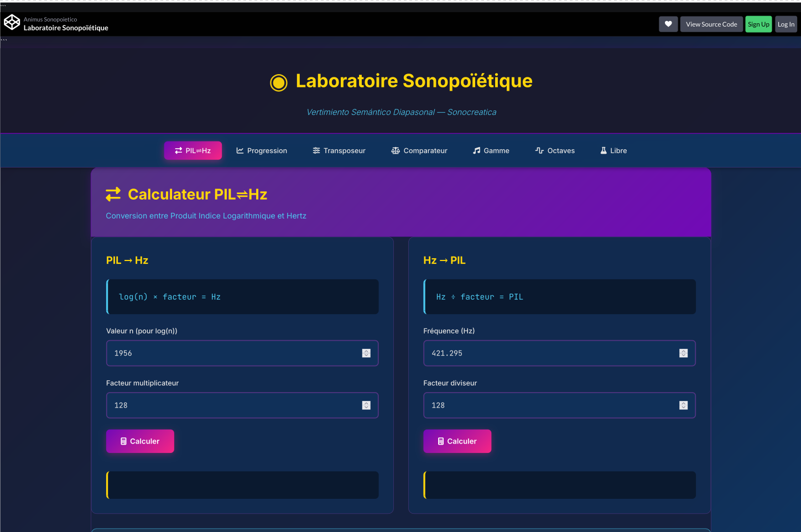Image resolution: width=801 pixels, height=532 pixels.
Task: Click the balance scale icon beside Comparateur
Action: (x=396, y=150)
